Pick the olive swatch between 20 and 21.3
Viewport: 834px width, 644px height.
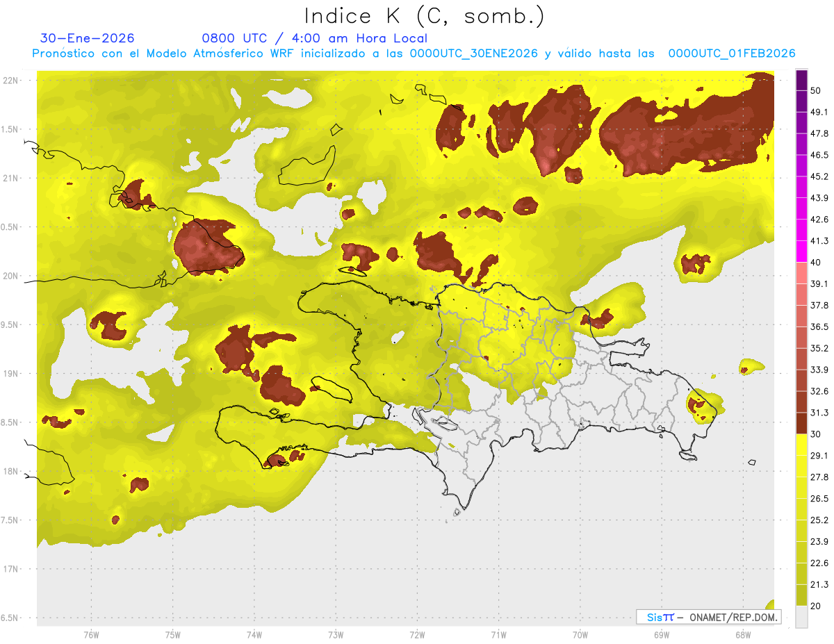[801, 596]
